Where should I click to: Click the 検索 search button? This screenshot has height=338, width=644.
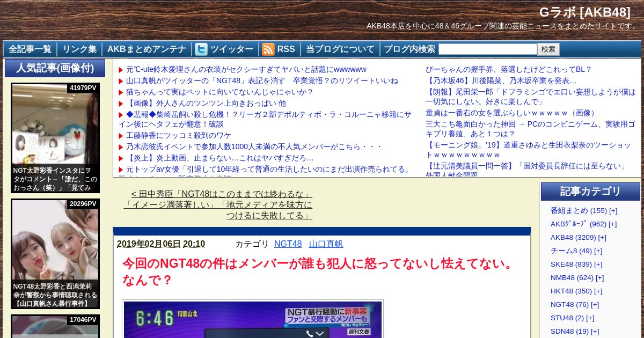click(x=548, y=49)
